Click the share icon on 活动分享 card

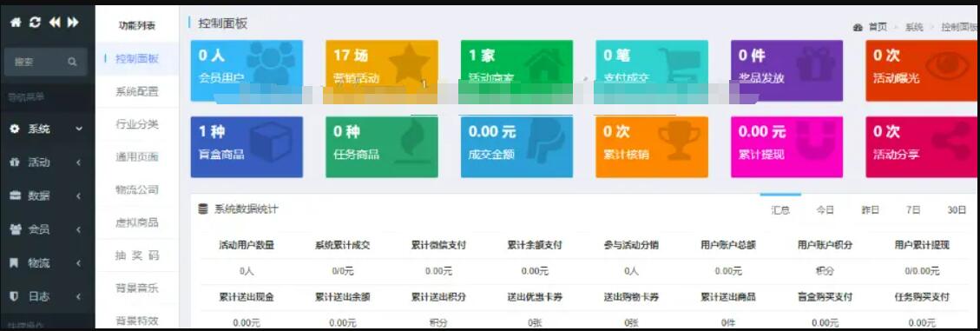[x=952, y=142]
